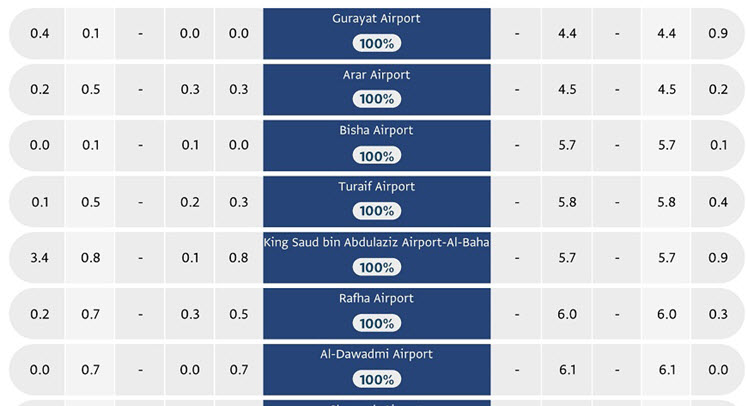Click Al-Dawadmi Airport's 100% badge
746x406 pixels.
(x=376, y=380)
